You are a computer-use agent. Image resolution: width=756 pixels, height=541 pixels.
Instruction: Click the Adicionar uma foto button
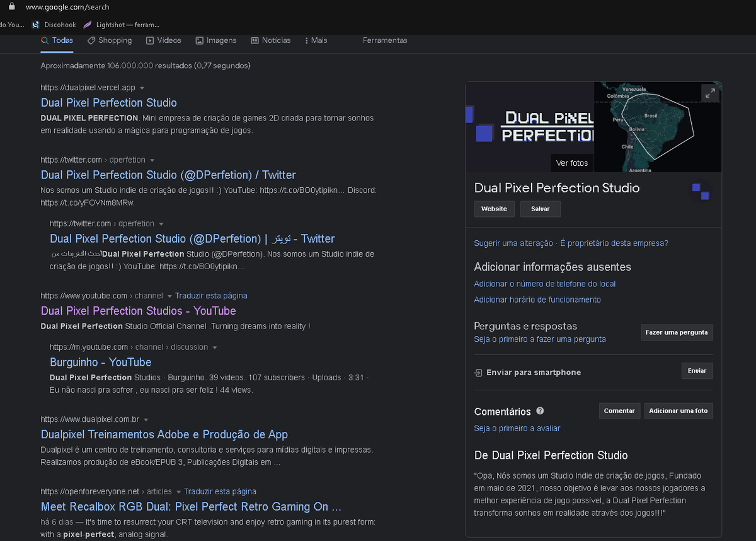pos(678,410)
